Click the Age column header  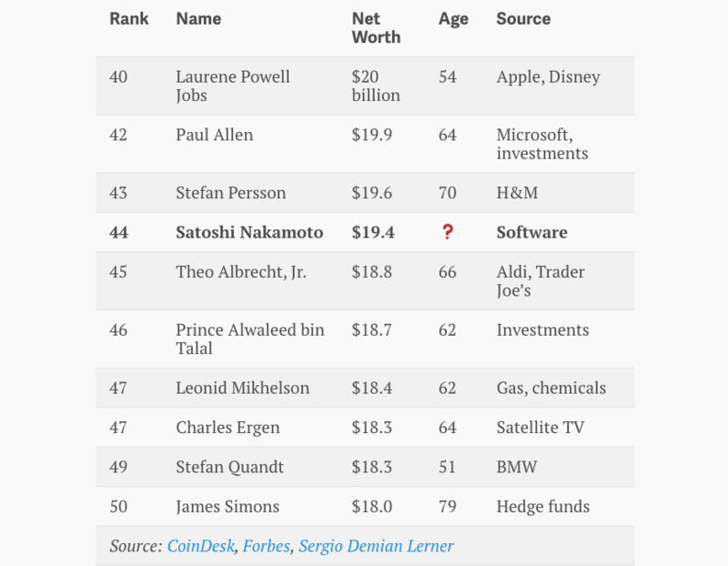[x=453, y=19]
